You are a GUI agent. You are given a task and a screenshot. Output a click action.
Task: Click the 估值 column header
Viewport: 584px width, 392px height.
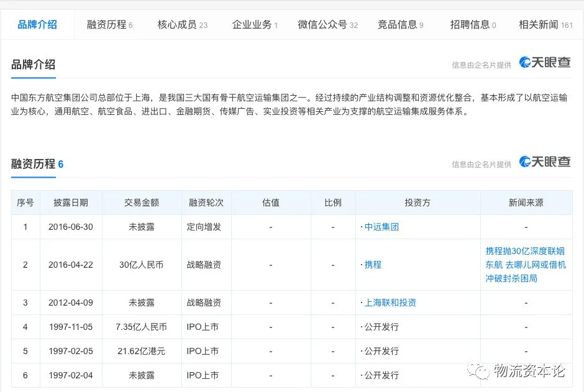(x=271, y=203)
